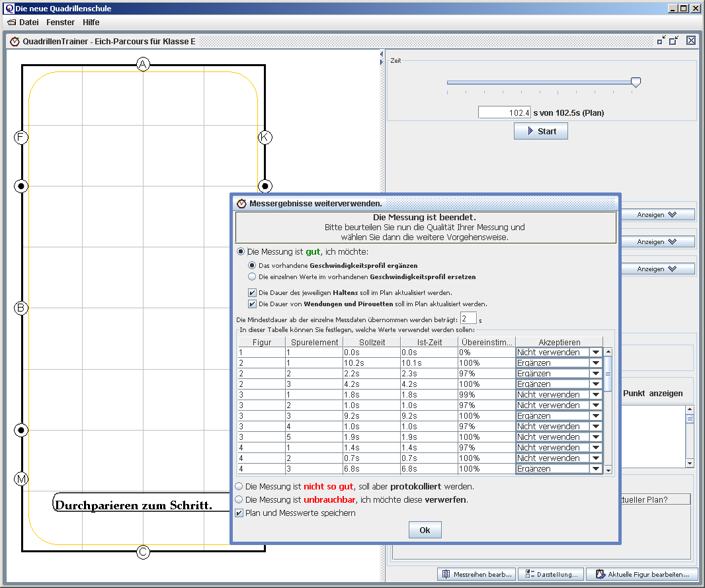This screenshot has height=588, width=705.
Task: Click the dot marker between F and B
Action: (x=21, y=186)
